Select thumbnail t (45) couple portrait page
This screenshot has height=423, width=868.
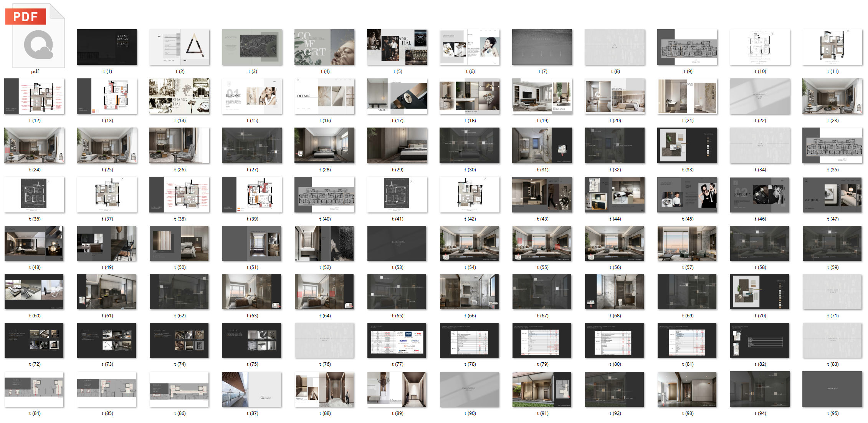click(x=687, y=194)
